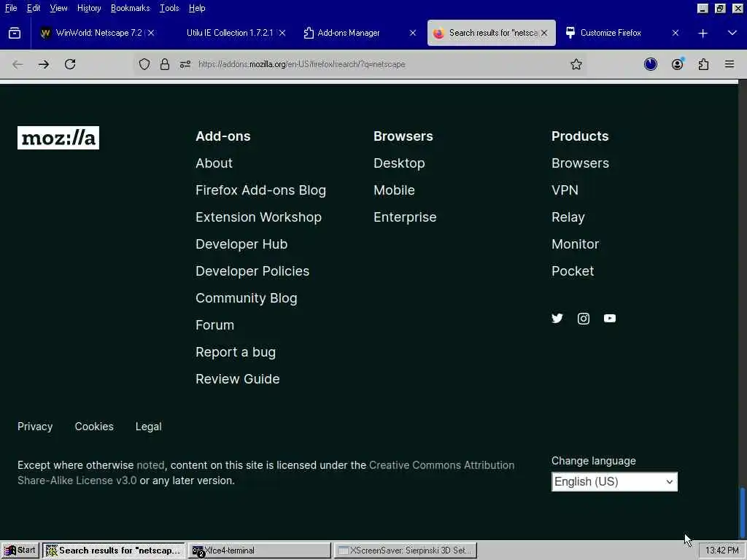The height and width of the screenshot is (560, 747).
Task: Click the site security padlock icon
Action: point(165,64)
